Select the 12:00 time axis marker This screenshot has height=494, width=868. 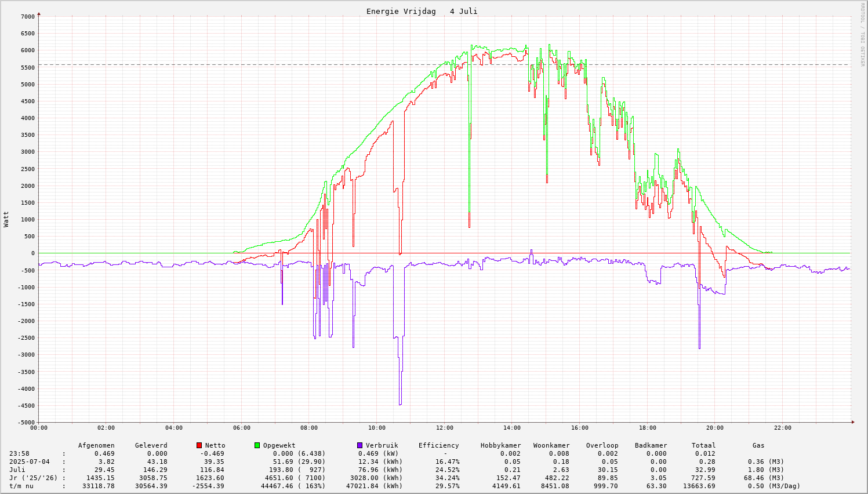(x=444, y=428)
